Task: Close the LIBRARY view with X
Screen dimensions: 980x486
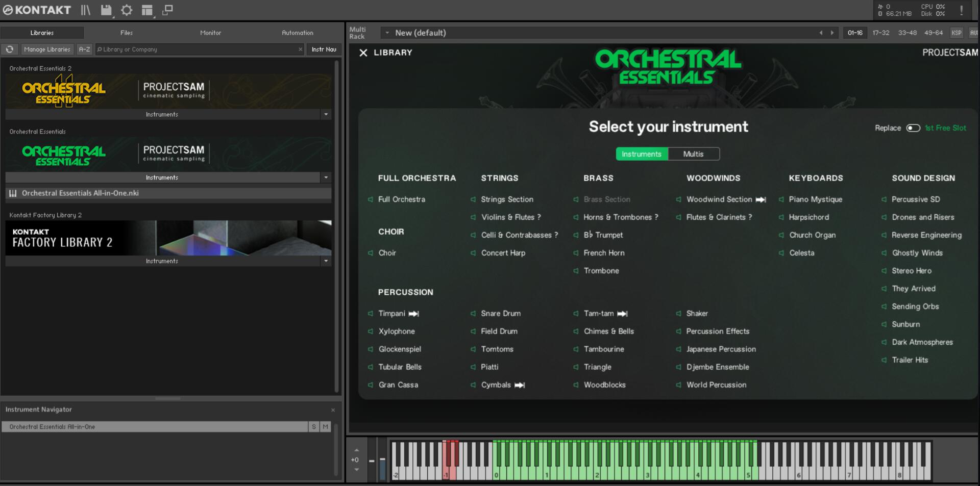Action: (x=363, y=53)
